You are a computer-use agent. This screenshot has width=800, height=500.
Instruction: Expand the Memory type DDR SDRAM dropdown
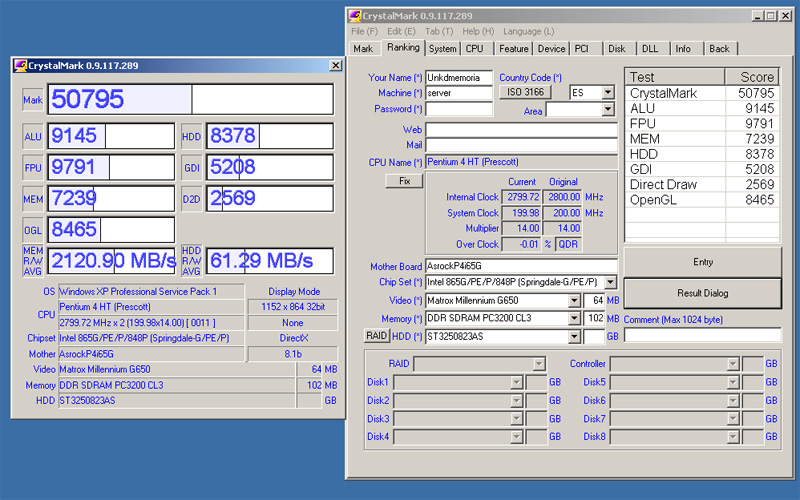click(x=574, y=319)
